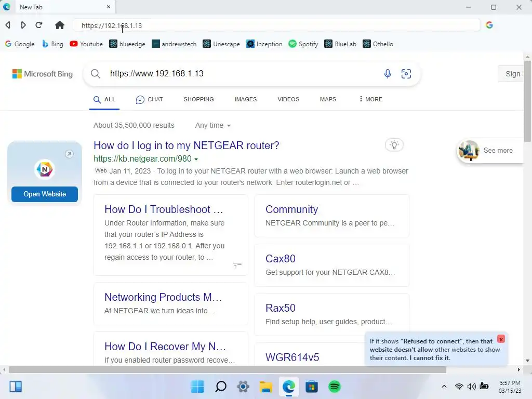This screenshot has height=399, width=532.
Task: Open the Cax80 support link
Action: tap(281, 259)
